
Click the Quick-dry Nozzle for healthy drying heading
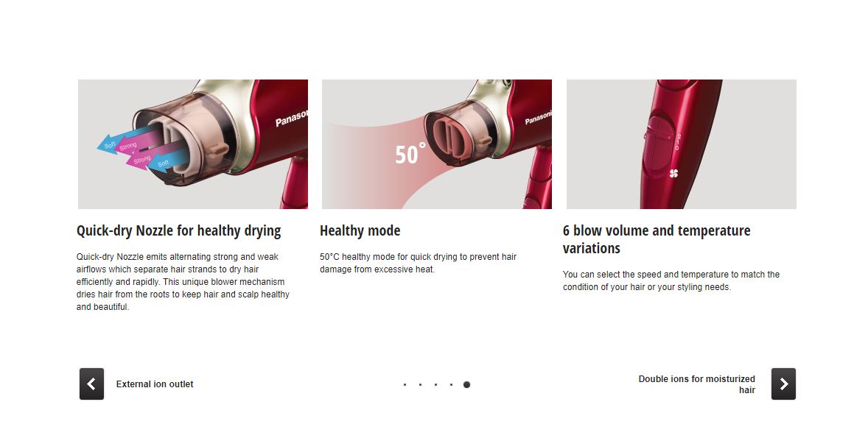[179, 230]
